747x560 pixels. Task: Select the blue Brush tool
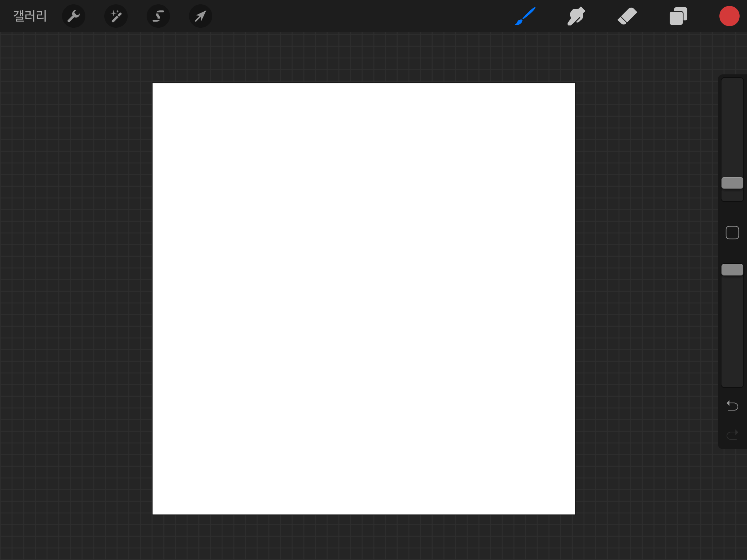(x=525, y=16)
